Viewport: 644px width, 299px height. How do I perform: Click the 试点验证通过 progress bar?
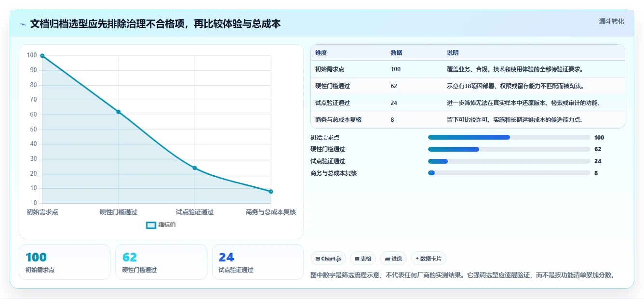509,161
